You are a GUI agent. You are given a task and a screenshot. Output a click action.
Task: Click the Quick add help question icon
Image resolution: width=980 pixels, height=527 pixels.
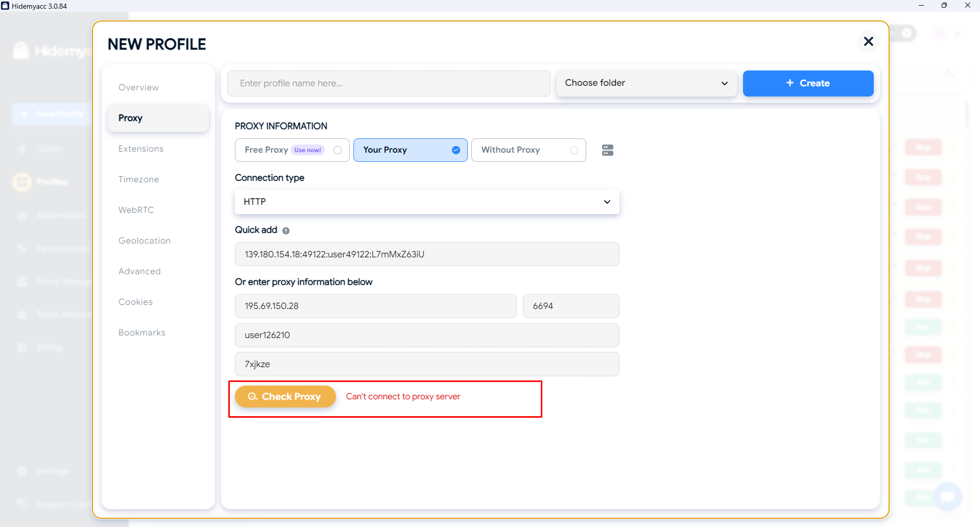[x=286, y=231]
